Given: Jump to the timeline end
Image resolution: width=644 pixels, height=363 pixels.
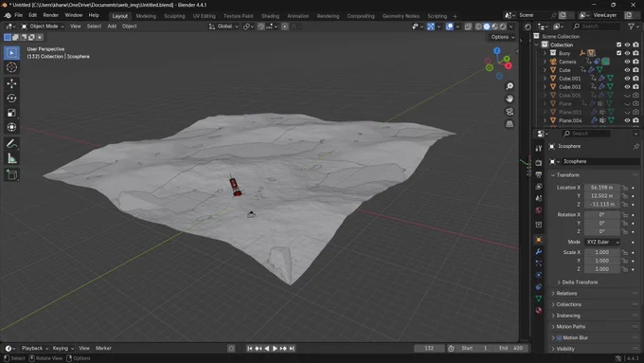Looking at the screenshot, I should [292, 349].
